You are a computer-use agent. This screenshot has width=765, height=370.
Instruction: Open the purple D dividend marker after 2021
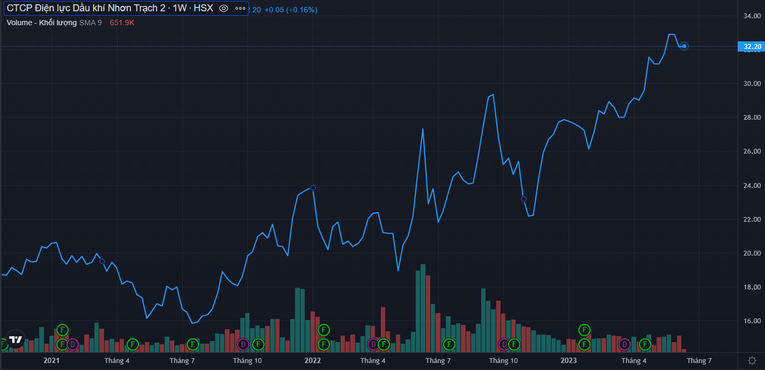(x=73, y=345)
